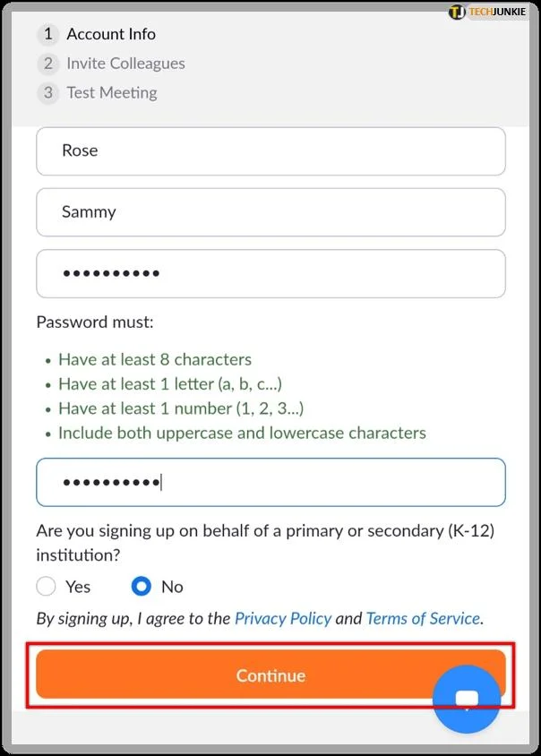Click the first name field containing Rose

271,151
